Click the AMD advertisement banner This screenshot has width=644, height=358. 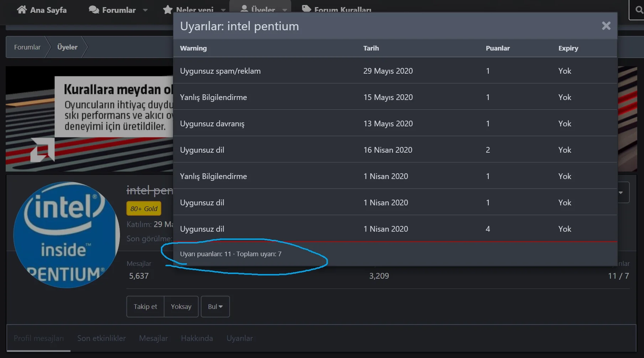click(89, 119)
